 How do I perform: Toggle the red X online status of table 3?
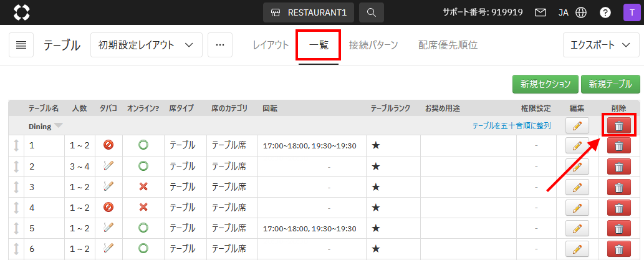[143, 187]
